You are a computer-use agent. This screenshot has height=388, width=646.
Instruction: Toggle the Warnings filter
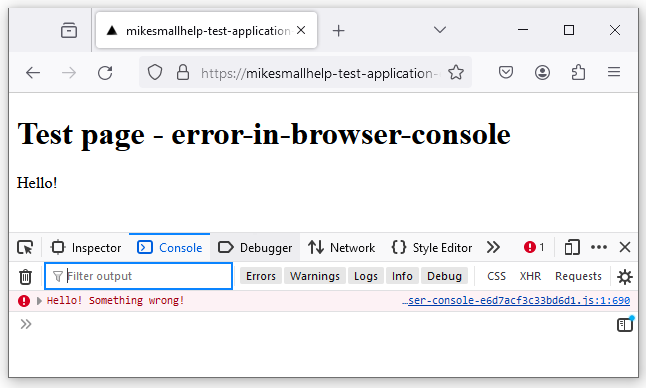click(x=315, y=276)
